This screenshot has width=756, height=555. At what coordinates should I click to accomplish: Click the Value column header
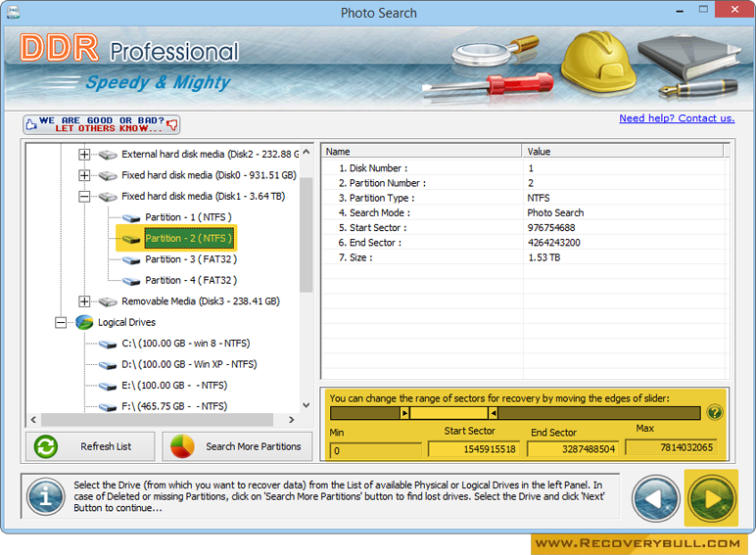(x=623, y=152)
